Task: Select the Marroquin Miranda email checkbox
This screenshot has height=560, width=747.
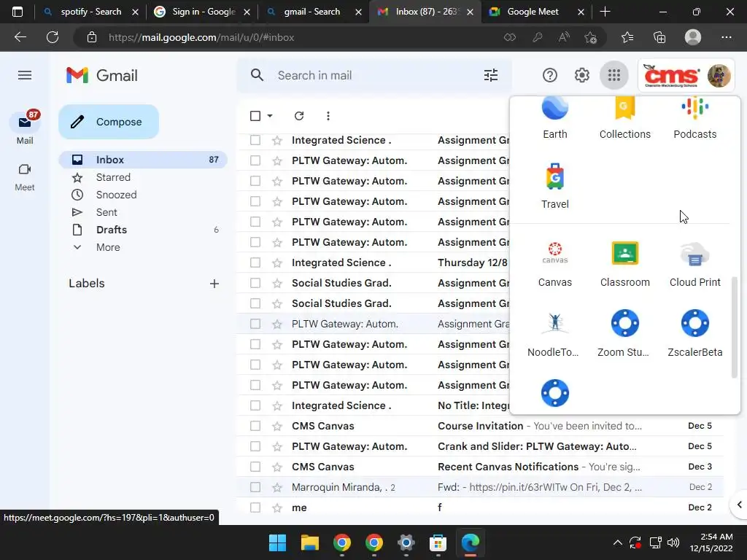Action: point(255,488)
